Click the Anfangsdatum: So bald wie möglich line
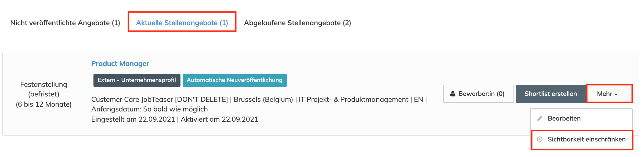The height and width of the screenshot is (157, 644). coord(149,109)
